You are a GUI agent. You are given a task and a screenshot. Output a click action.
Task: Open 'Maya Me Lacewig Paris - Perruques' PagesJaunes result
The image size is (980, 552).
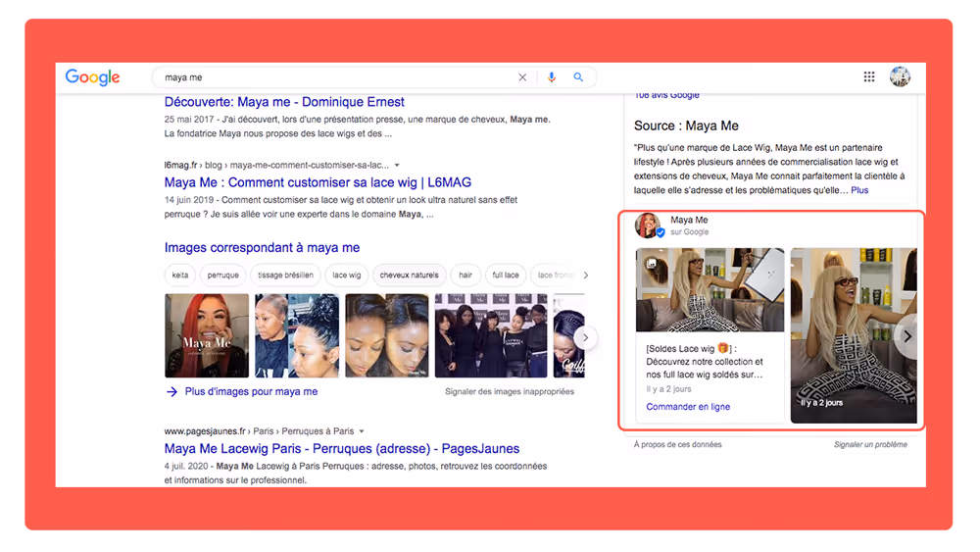tap(342, 449)
